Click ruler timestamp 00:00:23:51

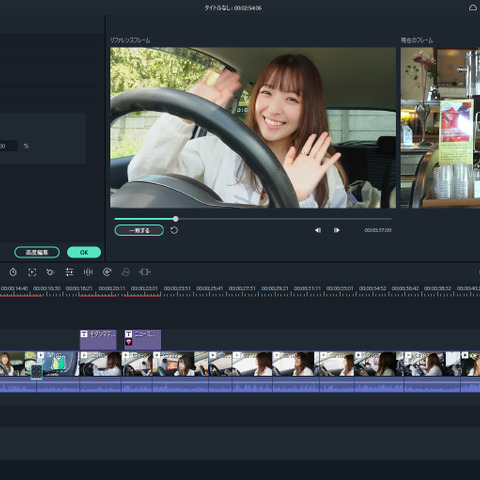tap(177, 288)
